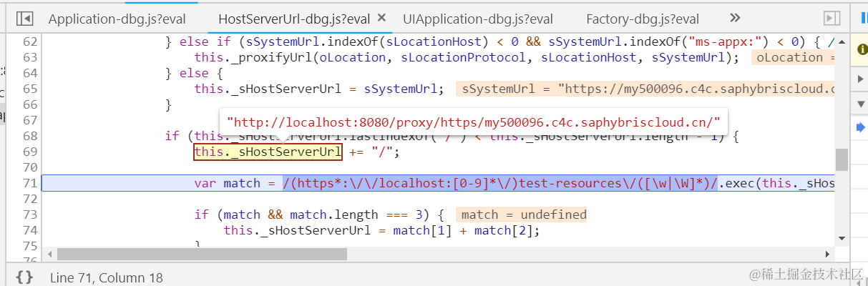
Task: Click the 'match = undefined' inline value
Action: (x=524, y=214)
